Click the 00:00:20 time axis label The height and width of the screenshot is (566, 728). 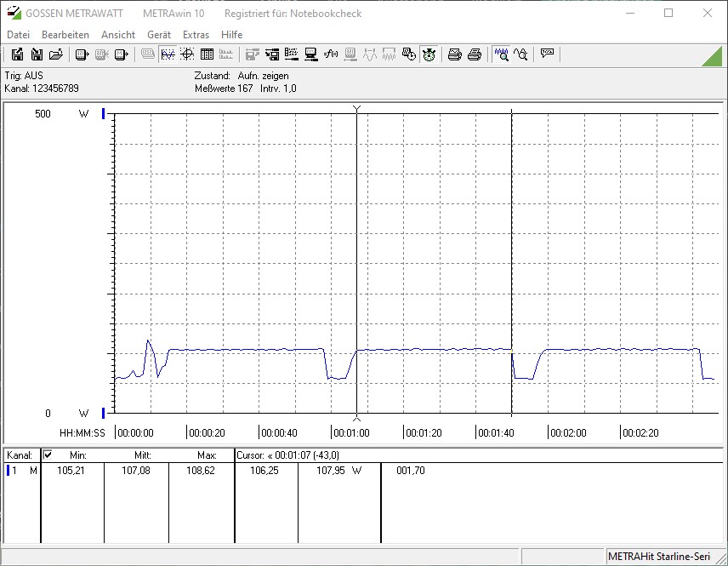pyautogui.click(x=207, y=433)
